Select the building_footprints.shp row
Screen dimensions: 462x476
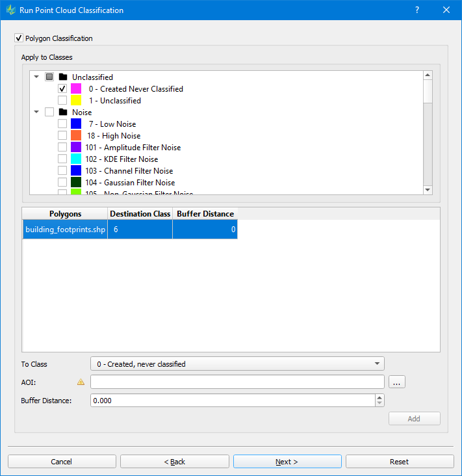click(x=65, y=230)
